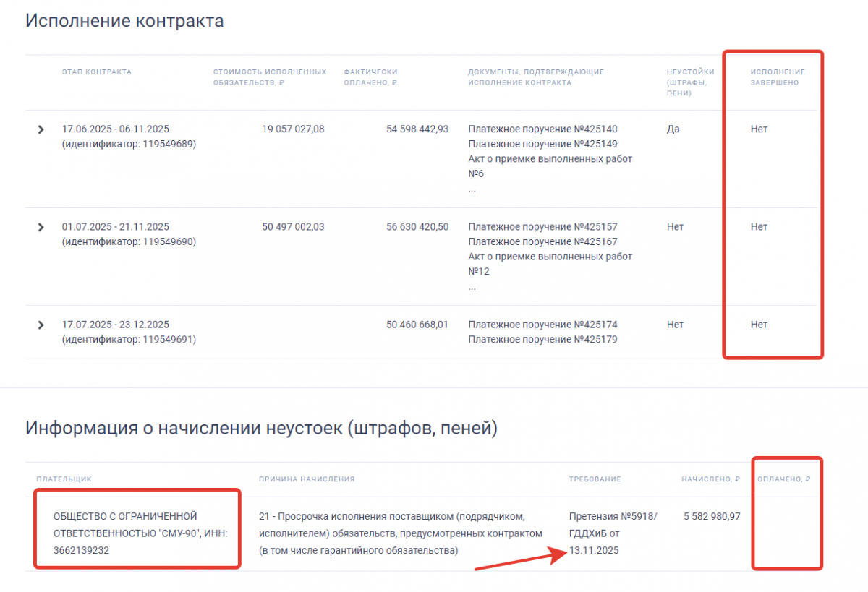This screenshot has width=868, height=592.
Task: Expand the stage row 01.07.2025 - 21.11.2025
Action: (x=41, y=227)
